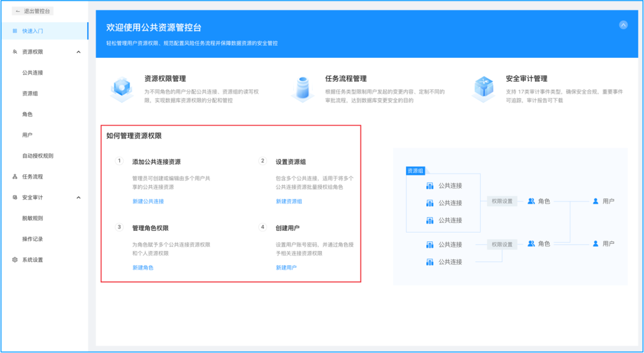The height and width of the screenshot is (353, 644).
Task: Click the 资源权限管理 cube icon
Action: (x=122, y=88)
